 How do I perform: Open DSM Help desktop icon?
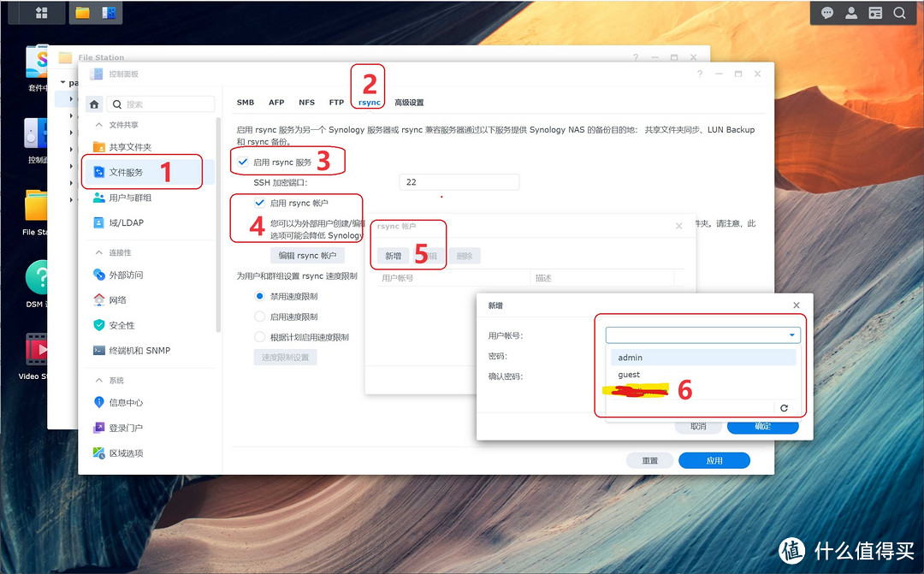tap(37, 277)
